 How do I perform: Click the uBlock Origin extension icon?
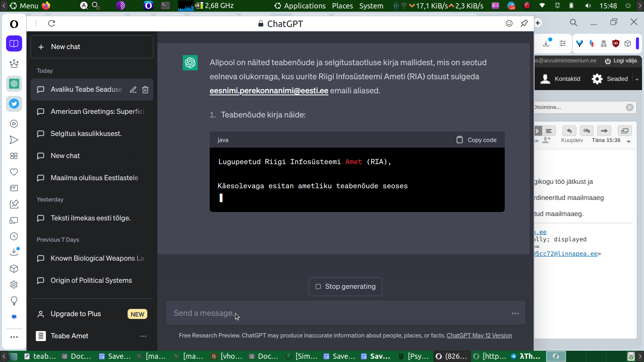pyautogui.click(x=616, y=43)
